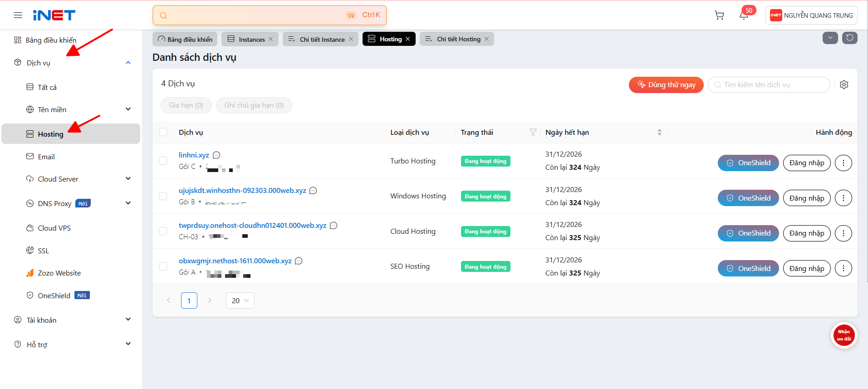The width and height of the screenshot is (868, 389).
Task: Refresh tabs using the reload icon
Action: [850, 38]
